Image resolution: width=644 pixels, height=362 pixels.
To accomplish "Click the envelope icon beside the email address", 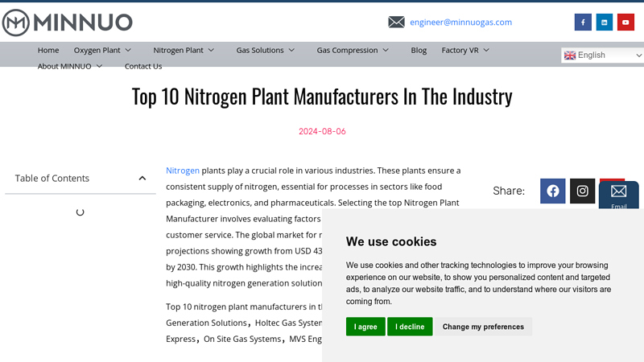I will click(x=396, y=23).
